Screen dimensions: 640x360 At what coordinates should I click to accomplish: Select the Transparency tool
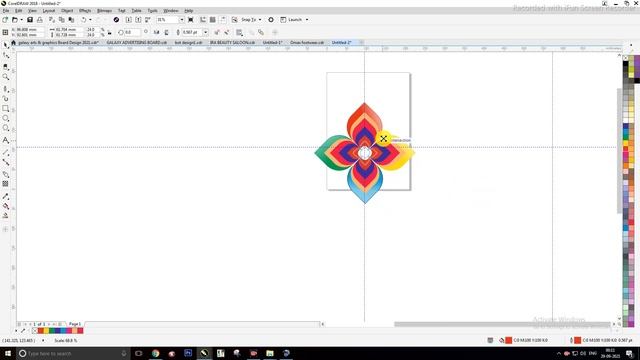pyautogui.click(x=5, y=184)
